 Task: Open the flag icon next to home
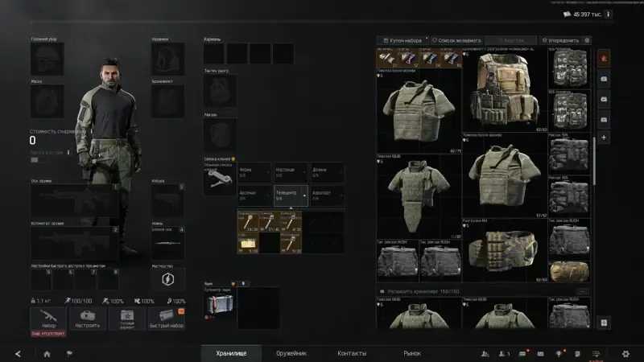pyautogui.click(x=69, y=353)
